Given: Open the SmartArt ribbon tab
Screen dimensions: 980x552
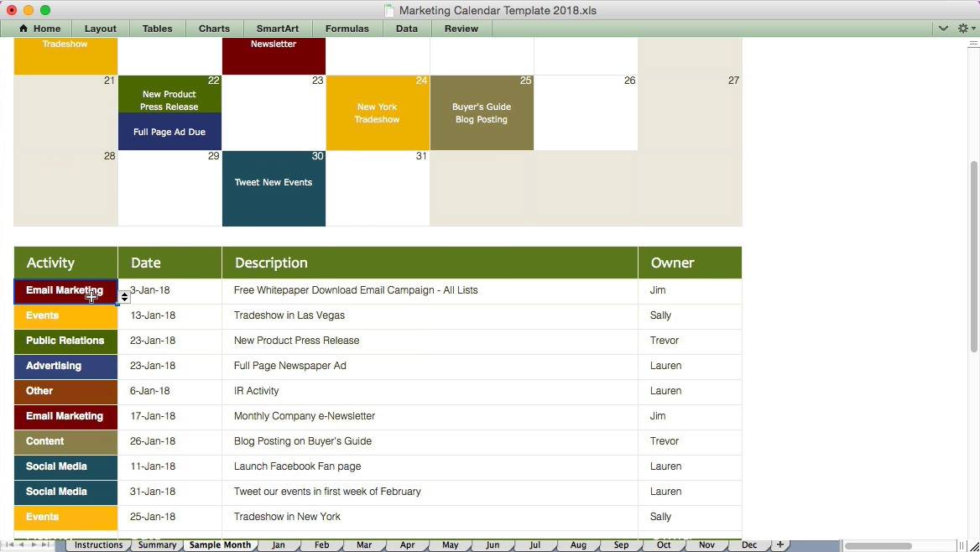Looking at the screenshot, I should tap(278, 29).
